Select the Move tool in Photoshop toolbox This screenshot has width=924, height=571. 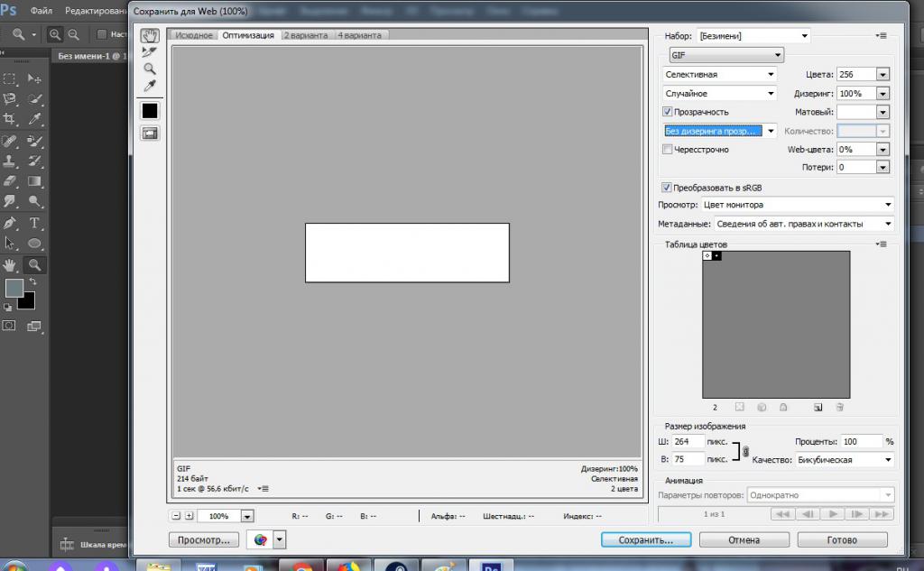click(34, 79)
